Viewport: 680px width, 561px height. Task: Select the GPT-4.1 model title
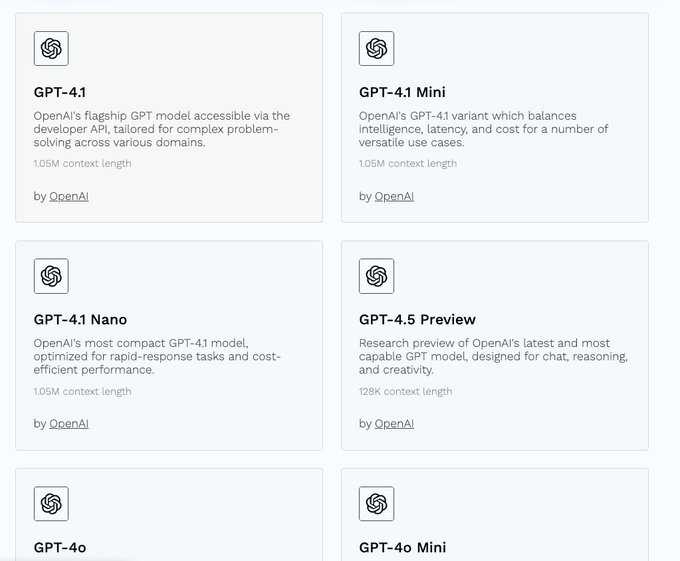60,92
